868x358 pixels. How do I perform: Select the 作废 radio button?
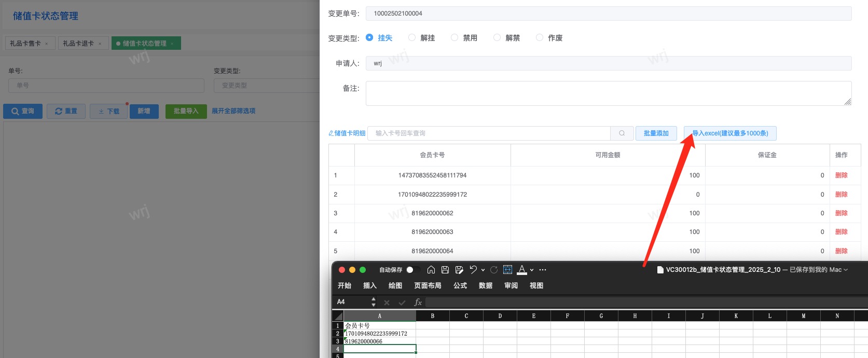coord(540,38)
